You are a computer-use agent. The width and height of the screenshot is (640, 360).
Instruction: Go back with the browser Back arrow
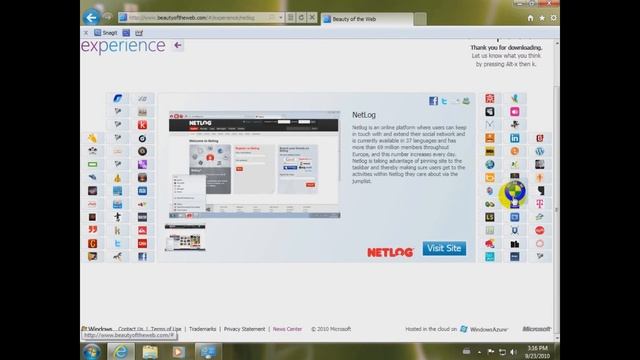[x=91, y=18]
